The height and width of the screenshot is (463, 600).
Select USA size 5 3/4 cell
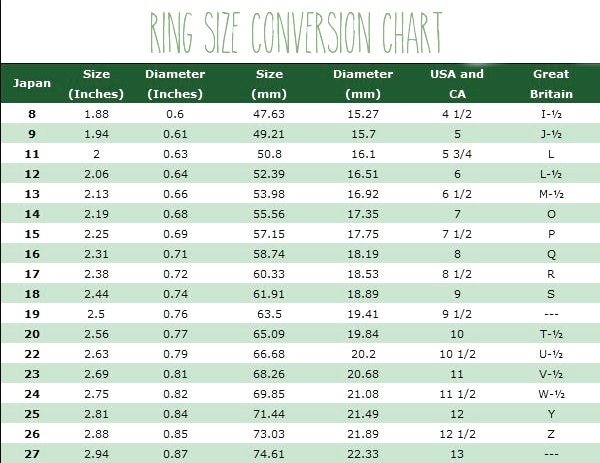click(x=457, y=154)
